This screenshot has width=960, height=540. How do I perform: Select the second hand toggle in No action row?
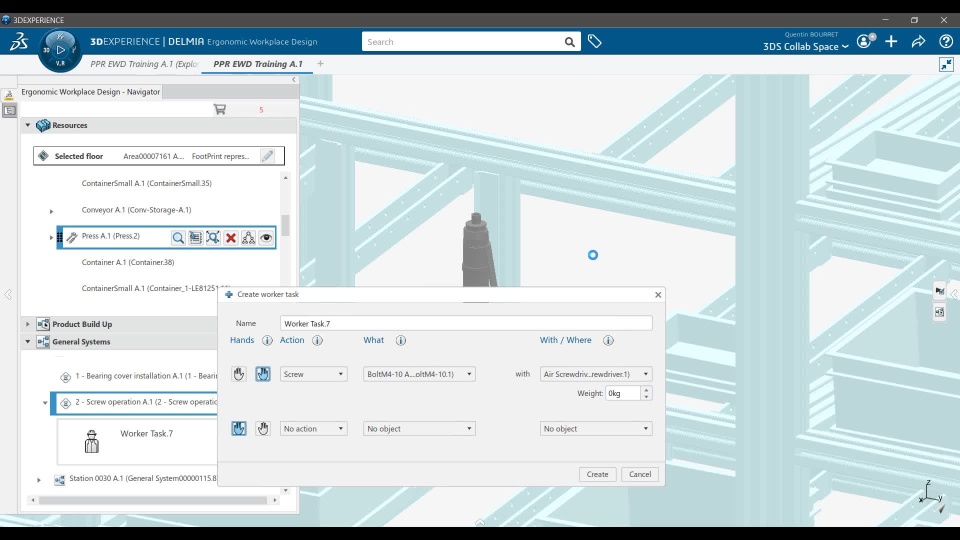[262, 429]
